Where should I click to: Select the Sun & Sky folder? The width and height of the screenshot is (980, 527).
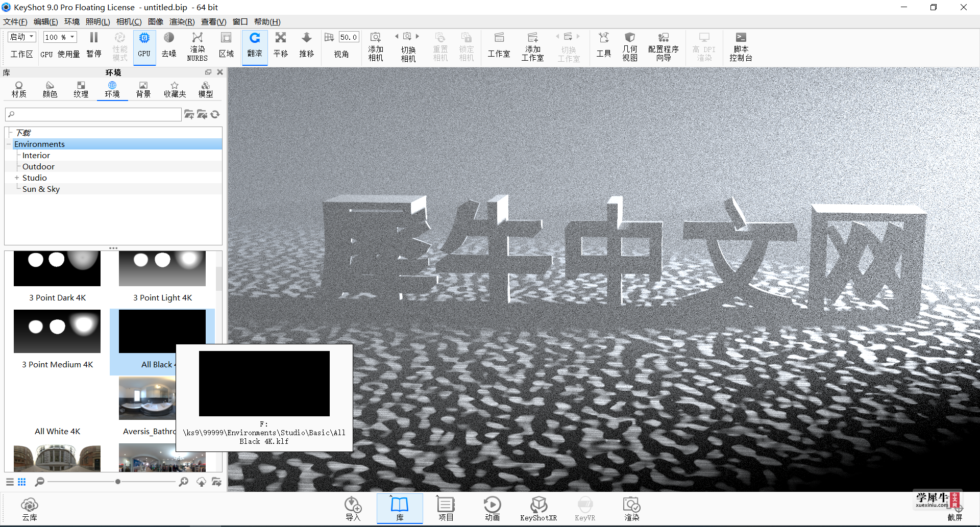(x=41, y=189)
